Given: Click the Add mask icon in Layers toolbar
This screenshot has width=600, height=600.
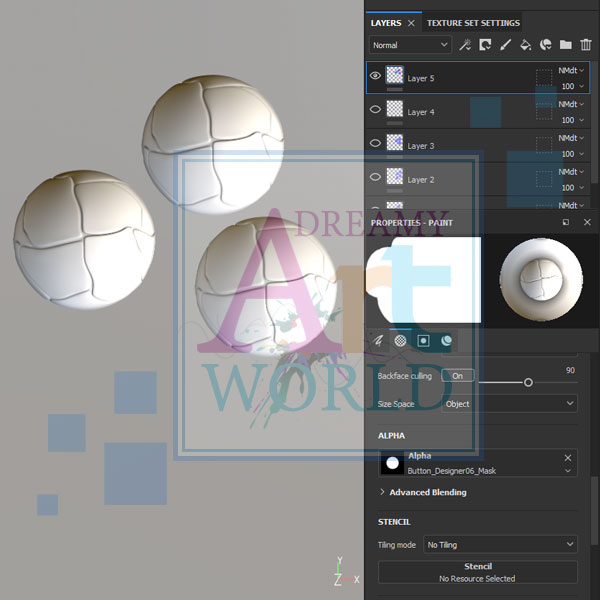Looking at the screenshot, I should [485, 45].
